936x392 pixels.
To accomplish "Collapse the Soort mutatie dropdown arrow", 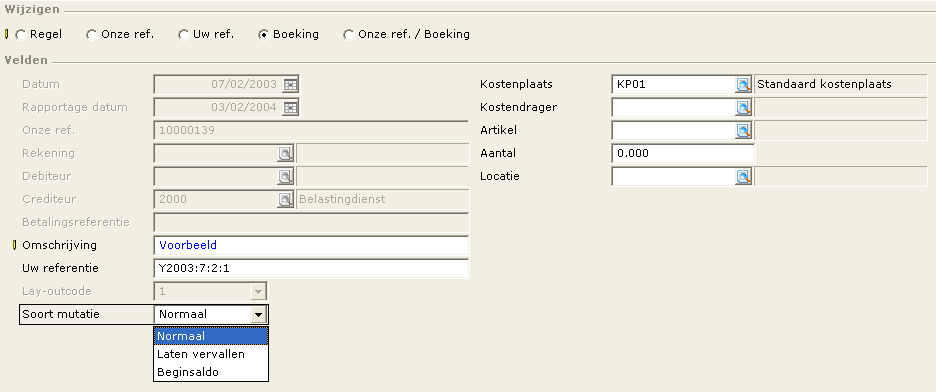I will point(258,314).
